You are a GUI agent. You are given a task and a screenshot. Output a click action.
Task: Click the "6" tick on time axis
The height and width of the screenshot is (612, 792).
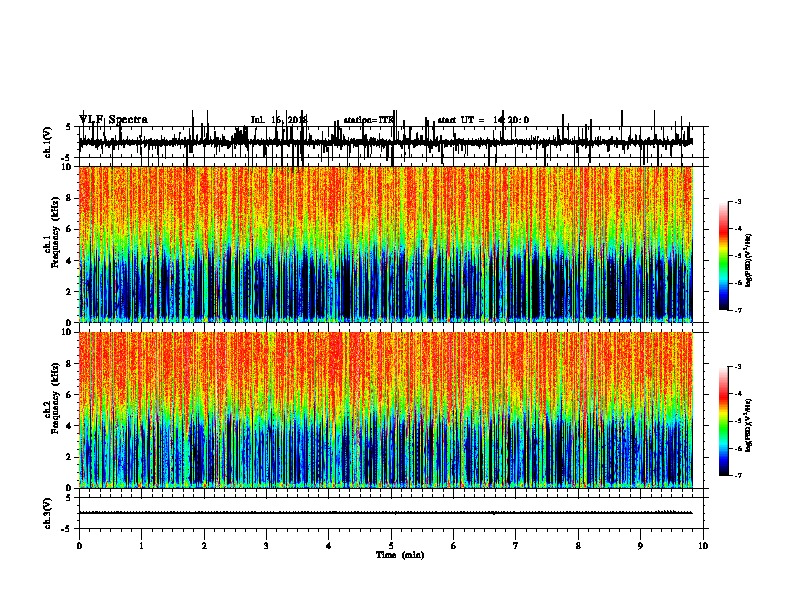point(454,546)
